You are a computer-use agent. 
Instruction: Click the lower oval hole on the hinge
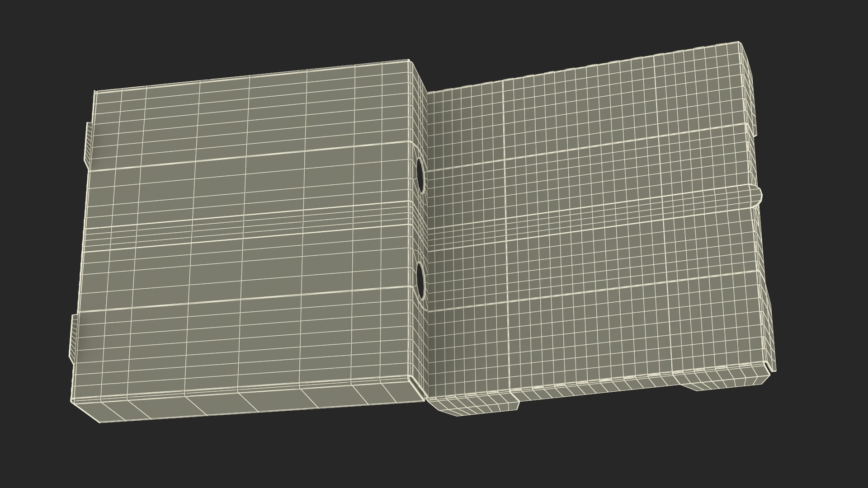pyautogui.click(x=420, y=281)
